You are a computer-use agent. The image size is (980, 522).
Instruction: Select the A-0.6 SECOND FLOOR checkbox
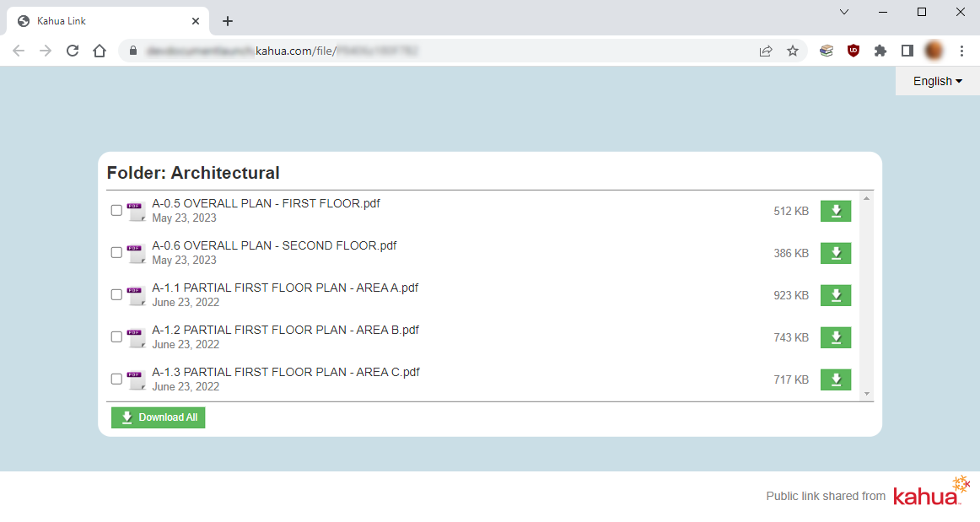[116, 253]
